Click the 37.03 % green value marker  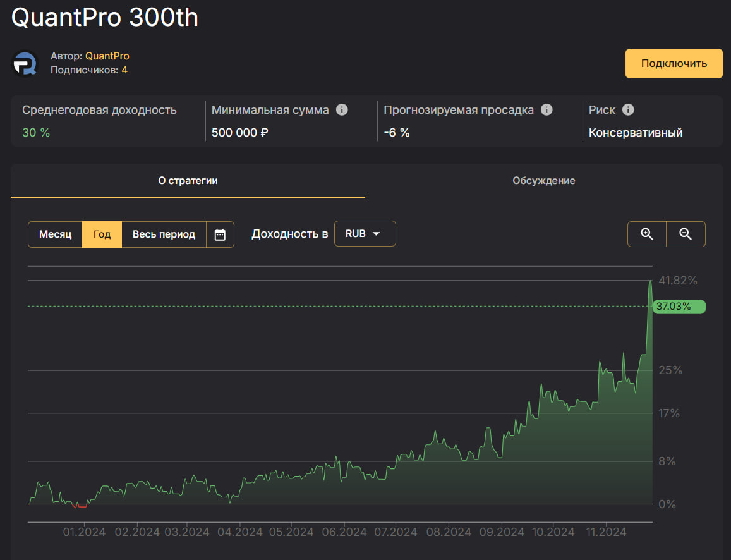678,307
